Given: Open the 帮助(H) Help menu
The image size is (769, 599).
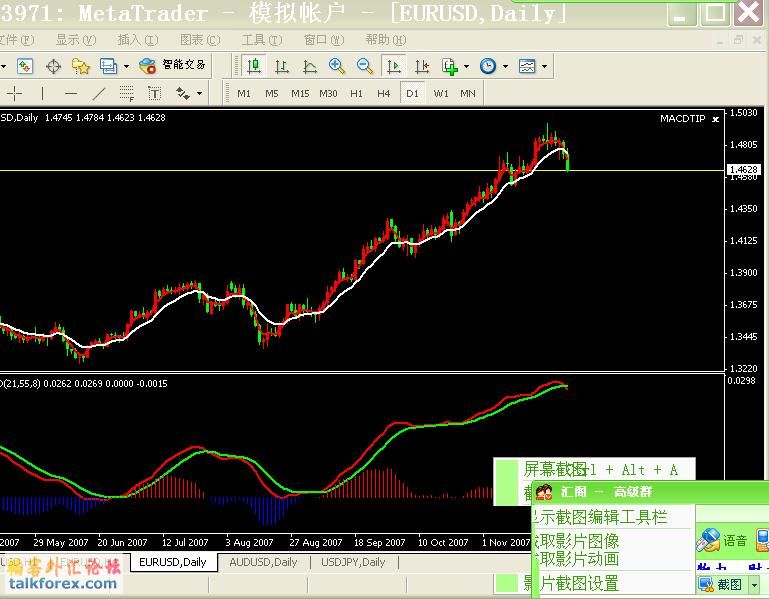Looking at the screenshot, I should click(x=386, y=40).
